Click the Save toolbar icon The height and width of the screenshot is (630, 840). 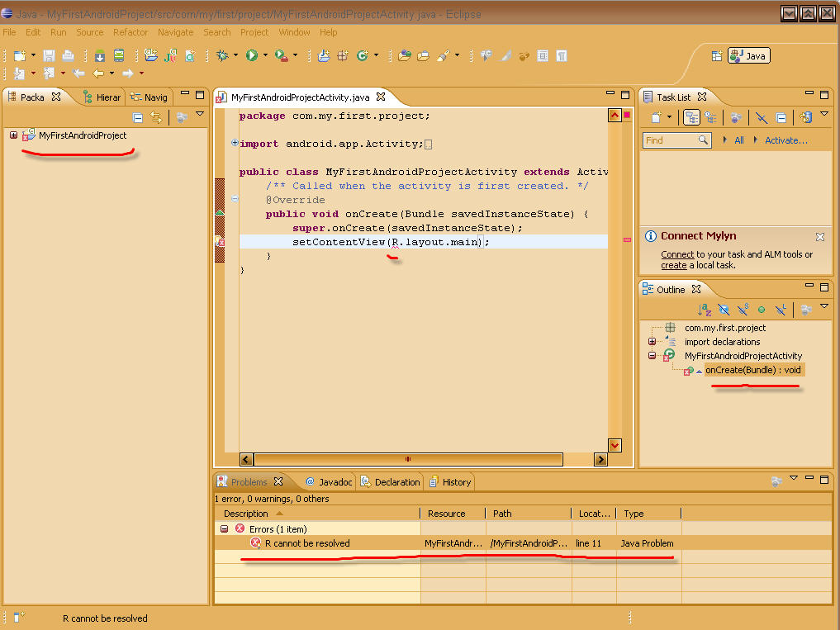49,55
